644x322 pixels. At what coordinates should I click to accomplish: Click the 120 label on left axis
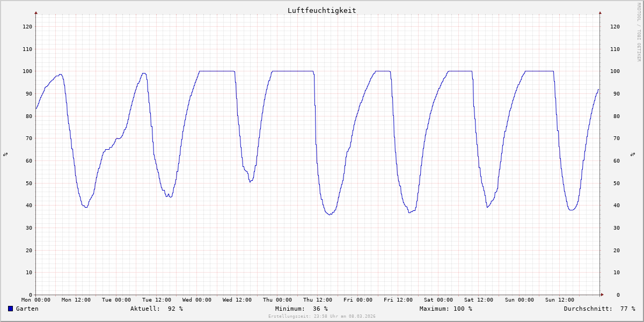(27, 26)
